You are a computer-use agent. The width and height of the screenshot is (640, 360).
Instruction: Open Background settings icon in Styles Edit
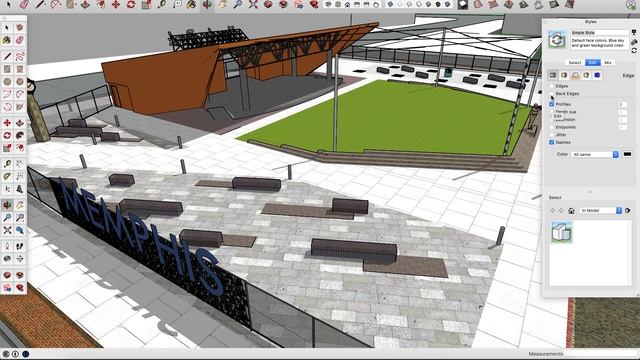pos(575,75)
